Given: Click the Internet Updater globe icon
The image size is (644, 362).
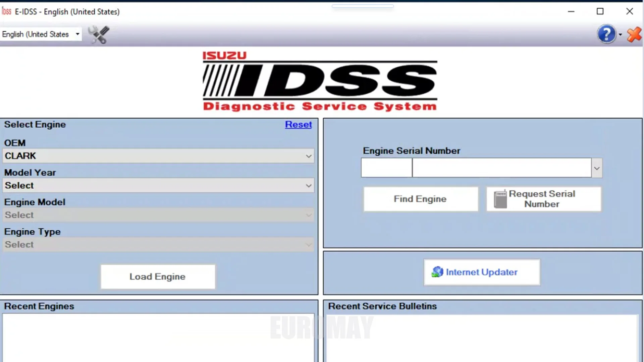Looking at the screenshot, I should coord(438,272).
